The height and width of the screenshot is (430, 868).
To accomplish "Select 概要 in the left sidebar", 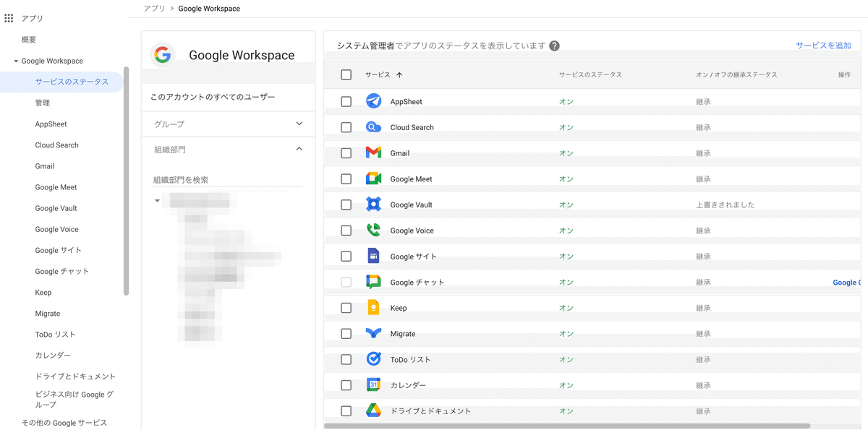I will click(29, 40).
